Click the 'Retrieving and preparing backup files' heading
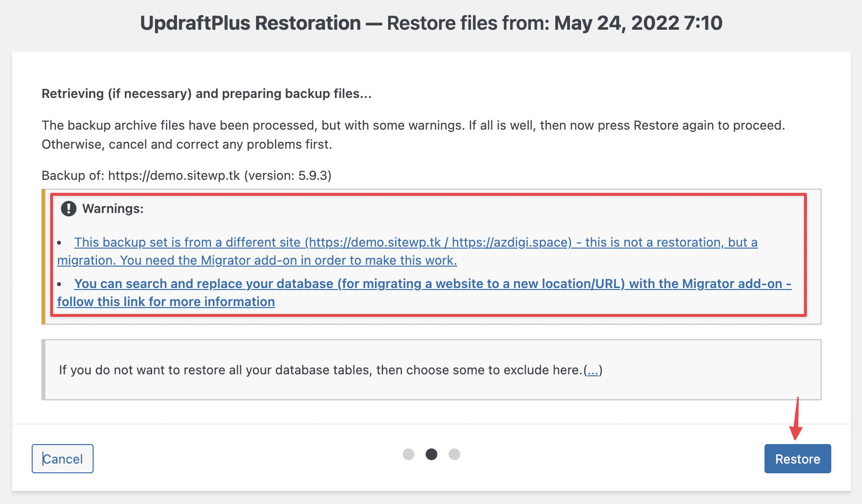862x504 pixels. coord(206,94)
